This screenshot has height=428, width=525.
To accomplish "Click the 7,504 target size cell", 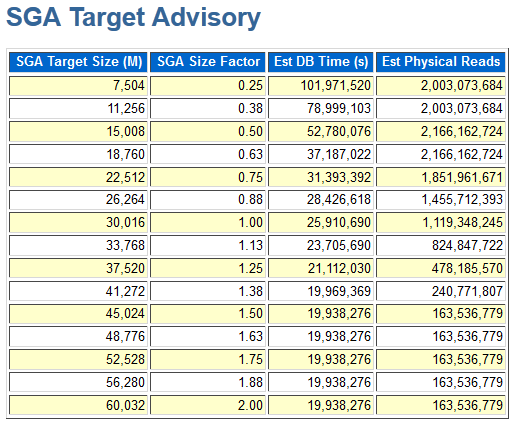I will (78, 86).
